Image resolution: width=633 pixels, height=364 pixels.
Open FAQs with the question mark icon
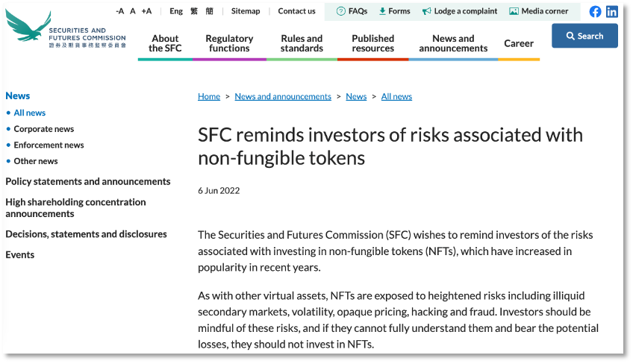point(340,11)
